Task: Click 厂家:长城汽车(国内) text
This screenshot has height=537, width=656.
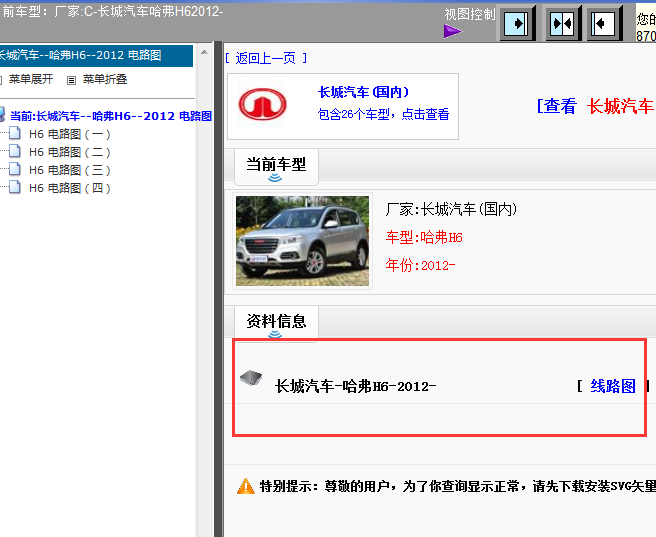Action: 451,209
